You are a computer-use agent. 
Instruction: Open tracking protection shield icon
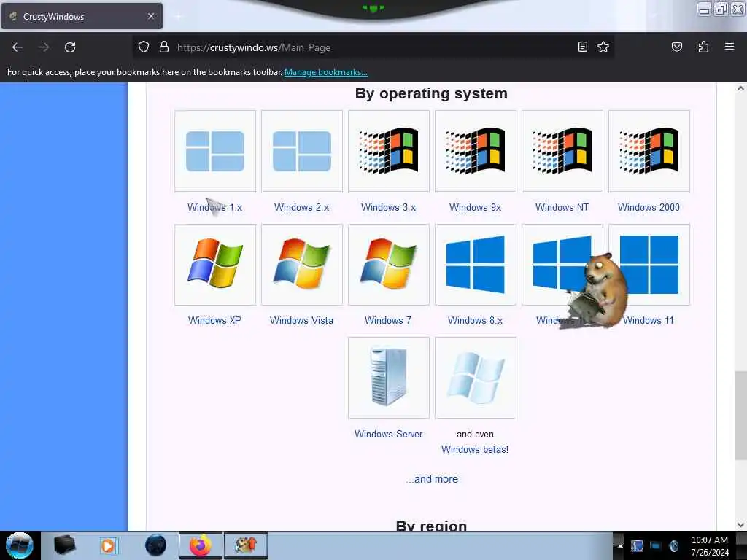tap(144, 47)
